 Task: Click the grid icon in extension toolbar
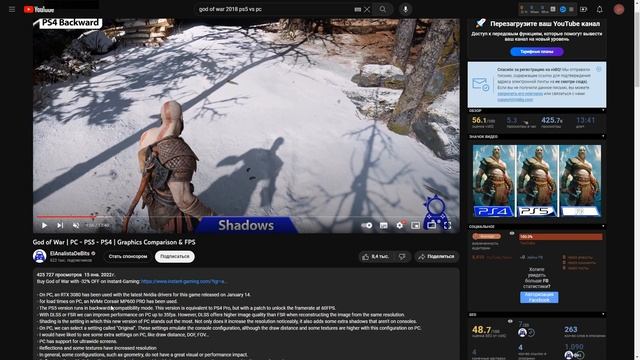pos(553,9)
